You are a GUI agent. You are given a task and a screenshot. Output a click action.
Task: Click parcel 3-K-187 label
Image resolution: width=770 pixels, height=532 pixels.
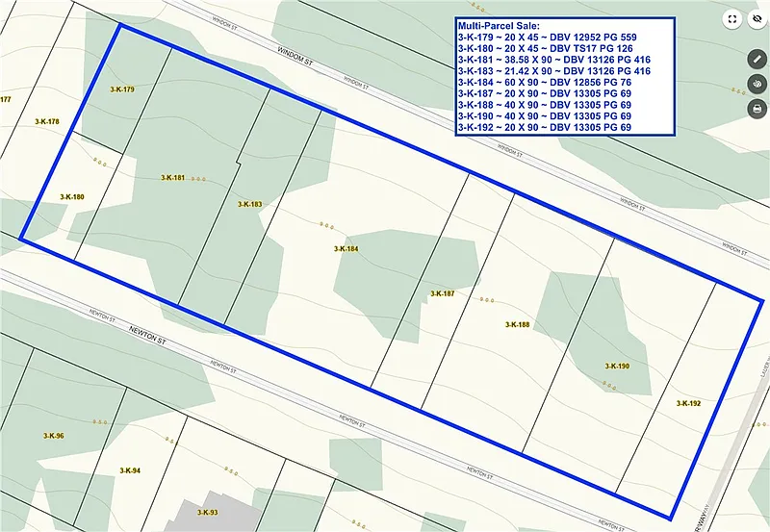coord(442,293)
